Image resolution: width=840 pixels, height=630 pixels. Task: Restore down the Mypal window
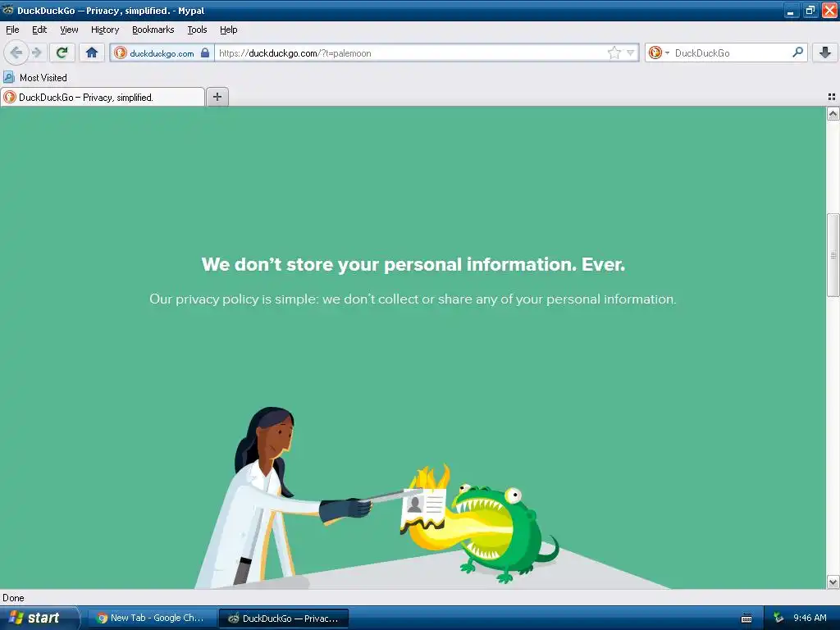(x=810, y=11)
